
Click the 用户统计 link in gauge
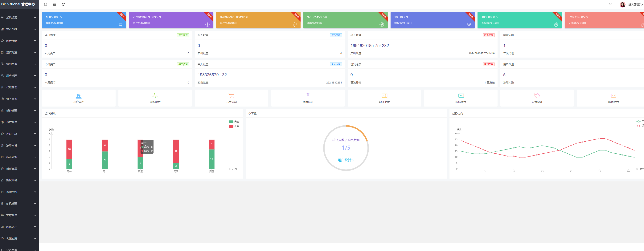[346, 160]
